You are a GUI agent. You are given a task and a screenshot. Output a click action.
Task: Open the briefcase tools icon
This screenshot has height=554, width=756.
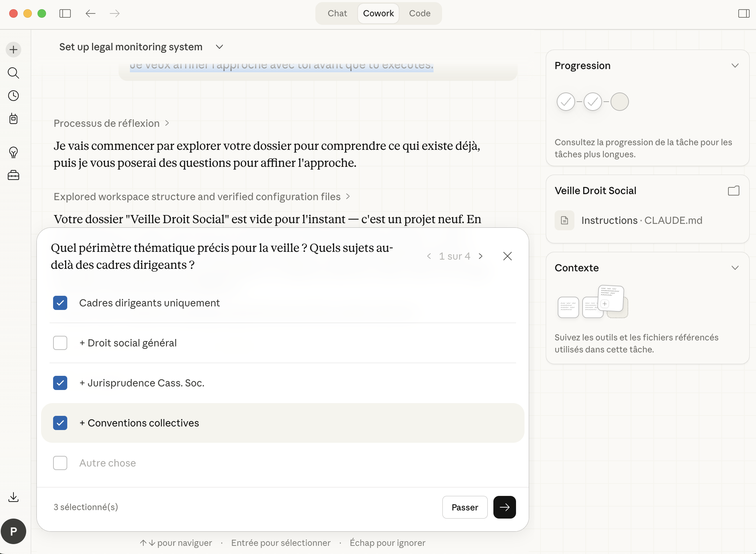click(13, 175)
